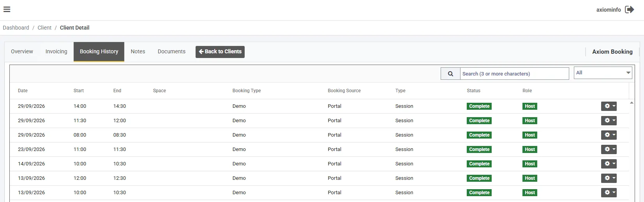Click end time 14:30
Image resolution: width=644 pixels, height=202 pixels.
[120, 106]
